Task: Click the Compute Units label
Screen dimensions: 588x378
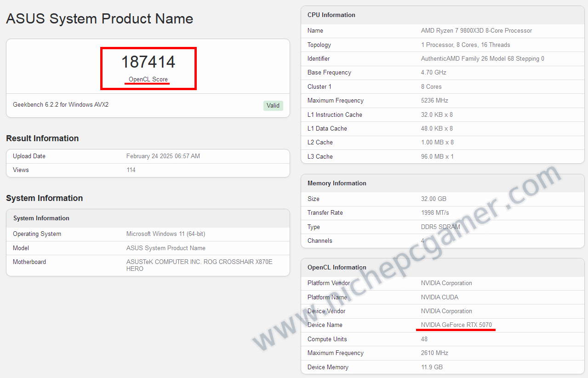Action: (327, 339)
